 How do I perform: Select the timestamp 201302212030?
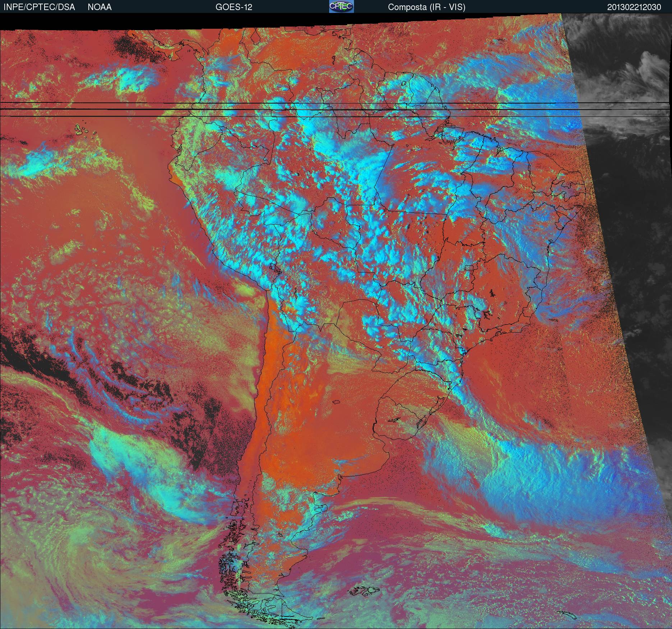coord(634,7)
